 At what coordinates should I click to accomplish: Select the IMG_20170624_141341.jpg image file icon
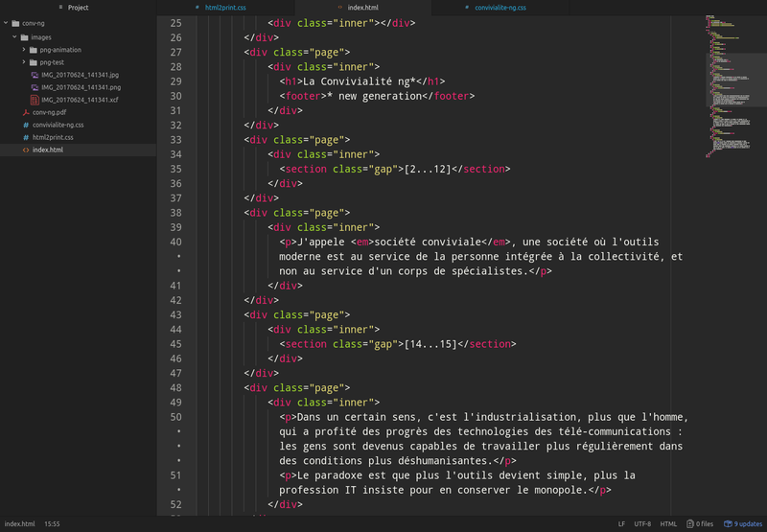click(35, 75)
